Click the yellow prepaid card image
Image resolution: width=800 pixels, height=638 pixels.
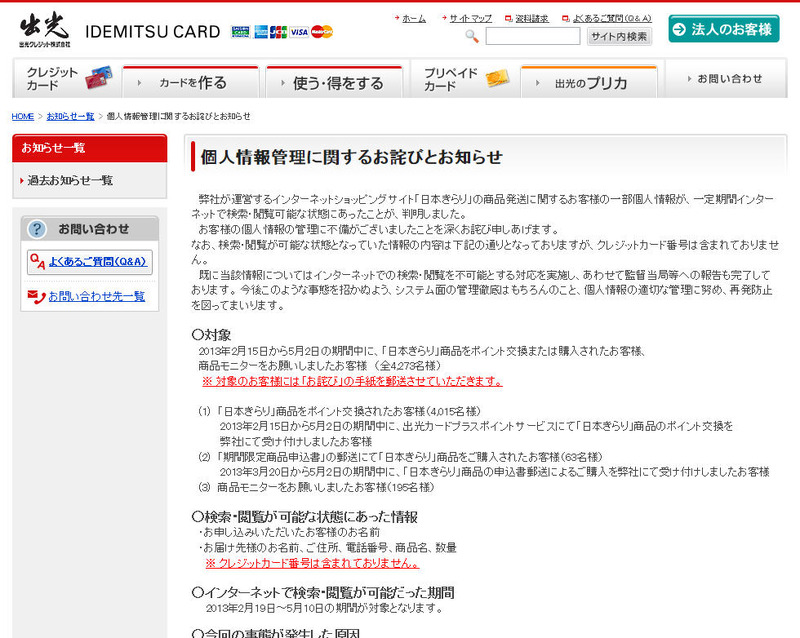pos(496,79)
